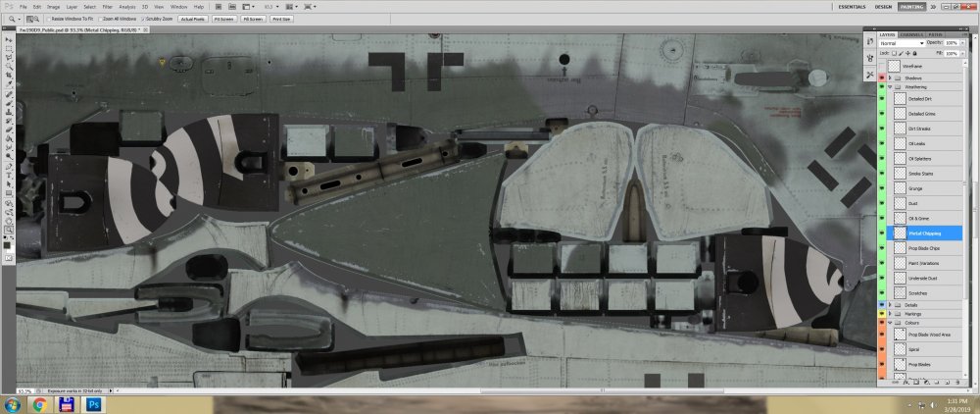
Task: Delete layer using the trash icon
Action: point(955,381)
